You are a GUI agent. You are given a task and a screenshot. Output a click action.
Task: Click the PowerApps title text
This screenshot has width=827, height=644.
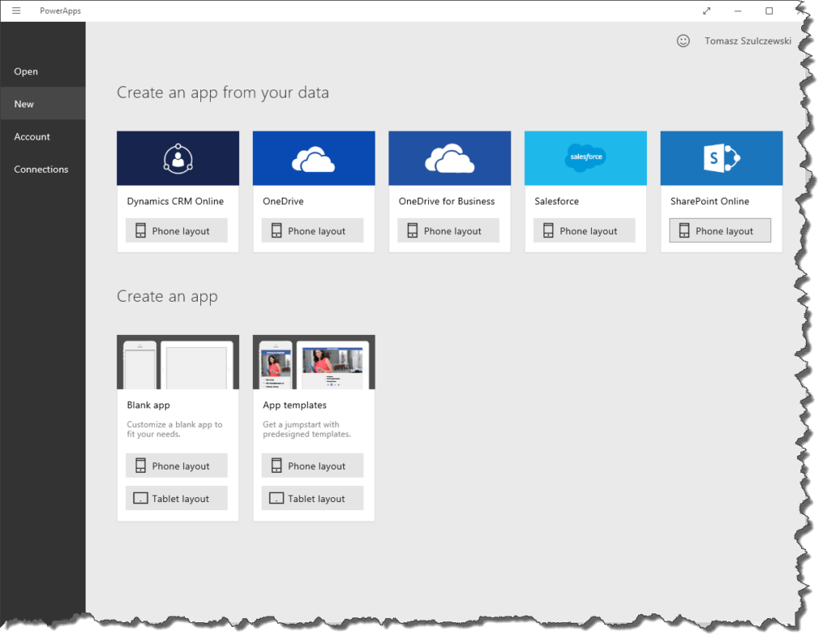pyautogui.click(x=60, y=11)
